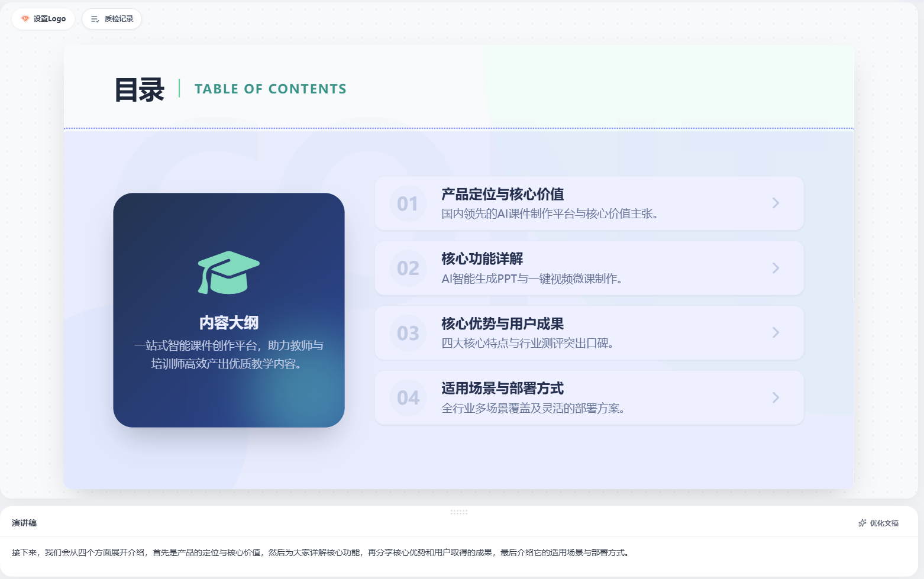Click the graduation cap icon
This screenshot has height=579, width=924.
(x=228, y=273)
